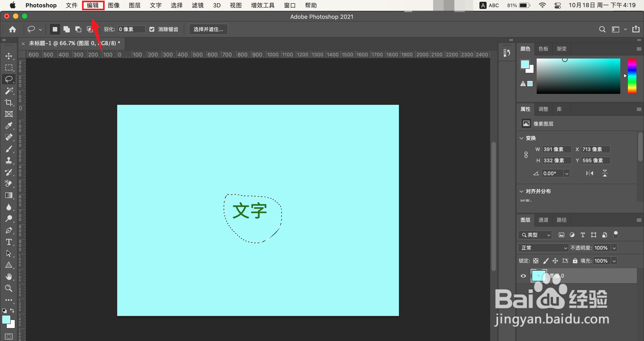Select the Zoom tool in toolbar
The image size is (644, 341).
click(x=9, y=288)
